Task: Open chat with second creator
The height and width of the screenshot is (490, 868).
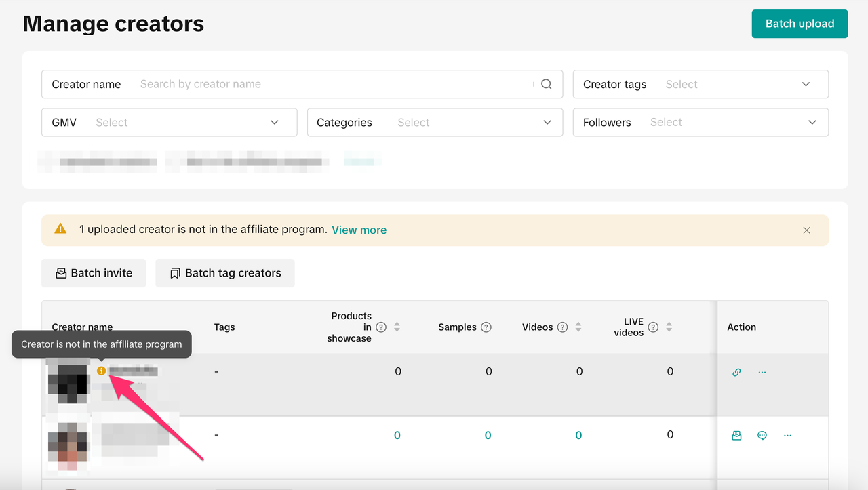Action: pos(762,436)
